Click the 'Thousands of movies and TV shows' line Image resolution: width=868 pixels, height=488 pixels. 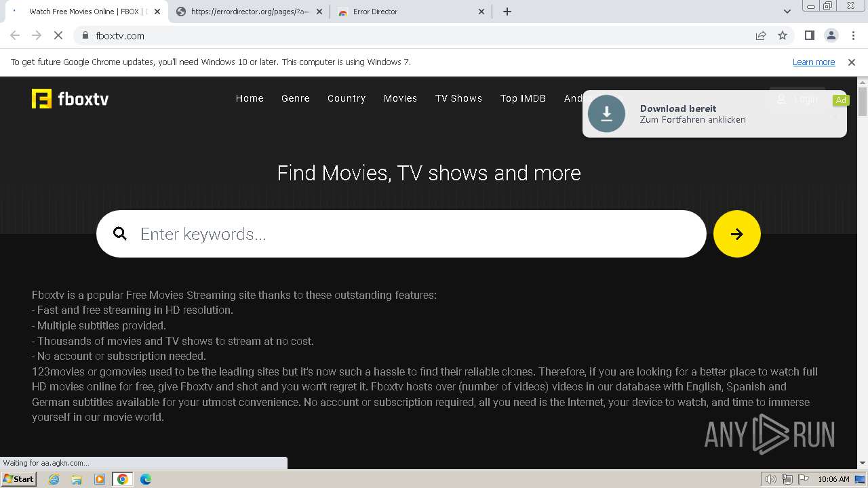point(173,341)
